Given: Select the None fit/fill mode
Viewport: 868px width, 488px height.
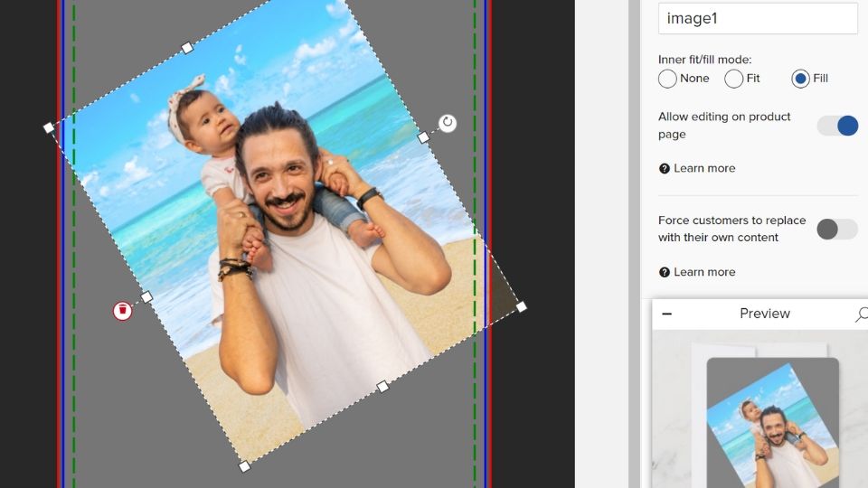Looking at the screenshot, I should point(668,79).
